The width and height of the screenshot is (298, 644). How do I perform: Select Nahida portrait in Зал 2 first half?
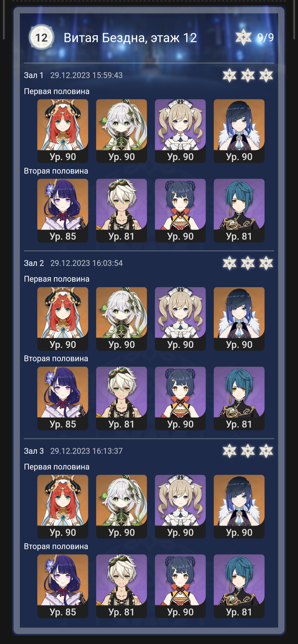(x=121, y=319)
